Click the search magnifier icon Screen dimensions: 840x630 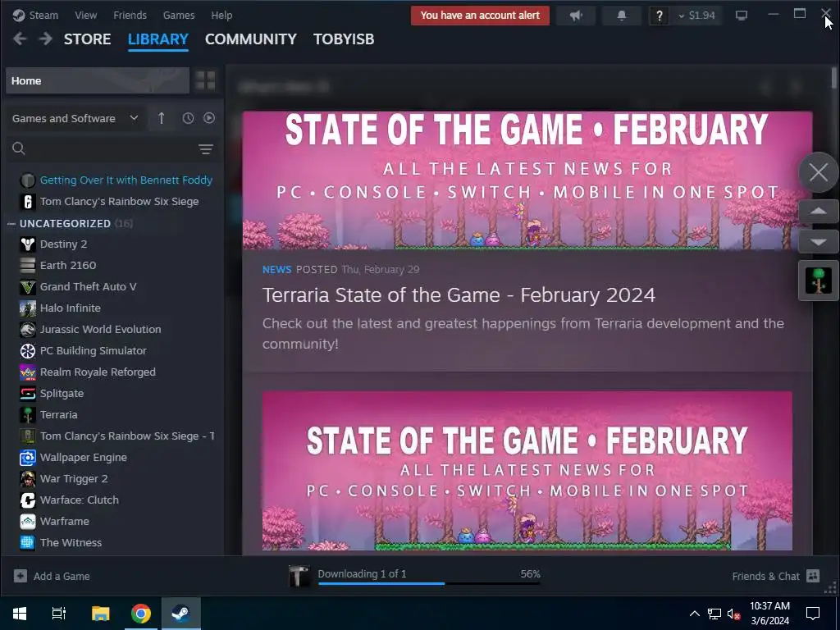pyautogui.click(x=19, y=148)
